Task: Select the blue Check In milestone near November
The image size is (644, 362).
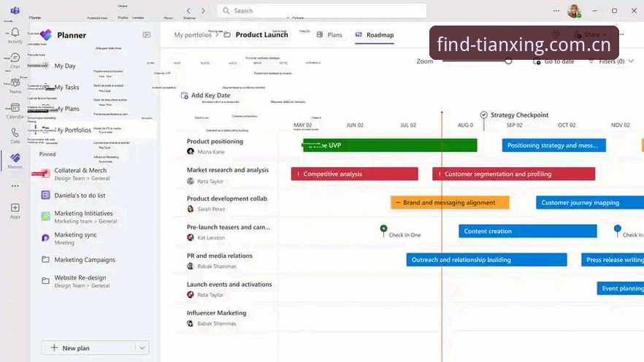Action: pyautogui.click(x=617, y=228)
